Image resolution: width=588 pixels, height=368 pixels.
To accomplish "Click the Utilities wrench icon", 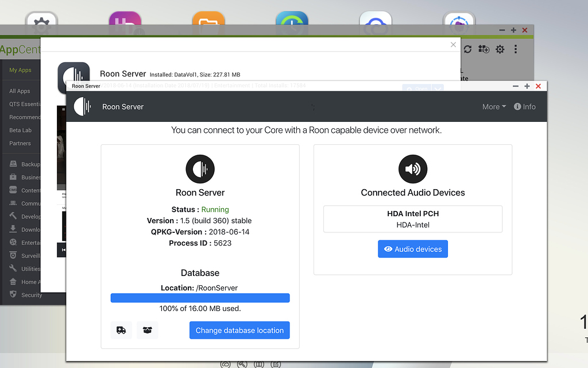I will (x=13, y=269).
